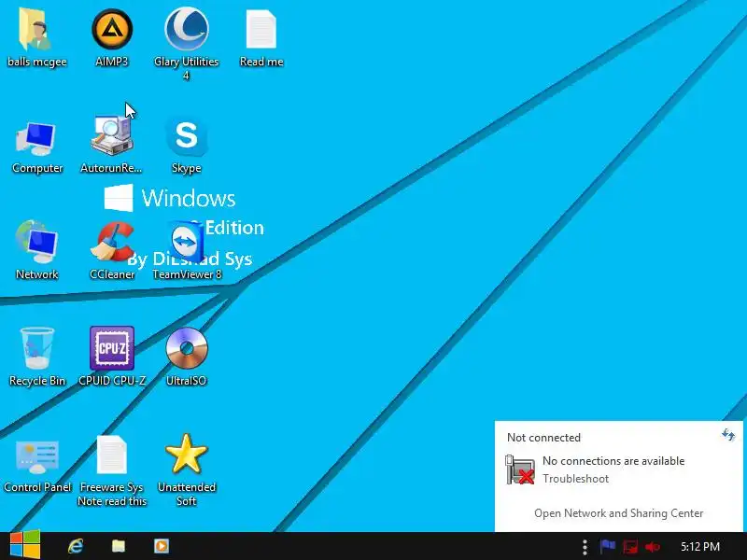
Task: Launch Internet Explorer from the taskbar
Action: 76,546
